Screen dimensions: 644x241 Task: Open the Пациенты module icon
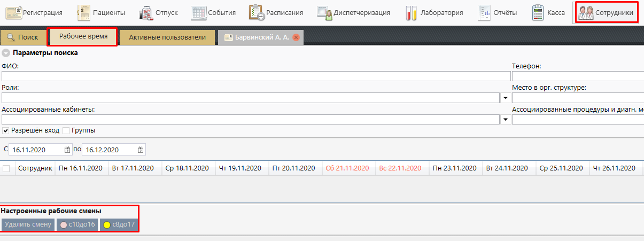(84, 13)
